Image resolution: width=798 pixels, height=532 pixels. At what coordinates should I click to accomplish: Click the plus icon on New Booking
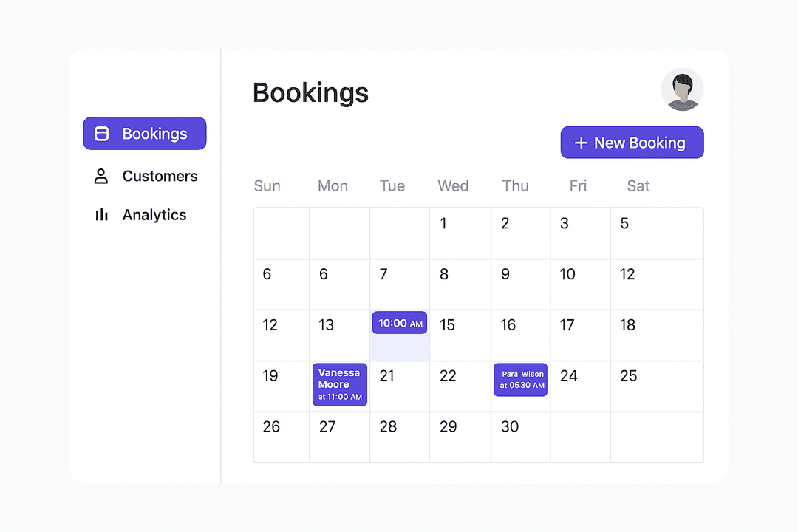click(581, 143)
